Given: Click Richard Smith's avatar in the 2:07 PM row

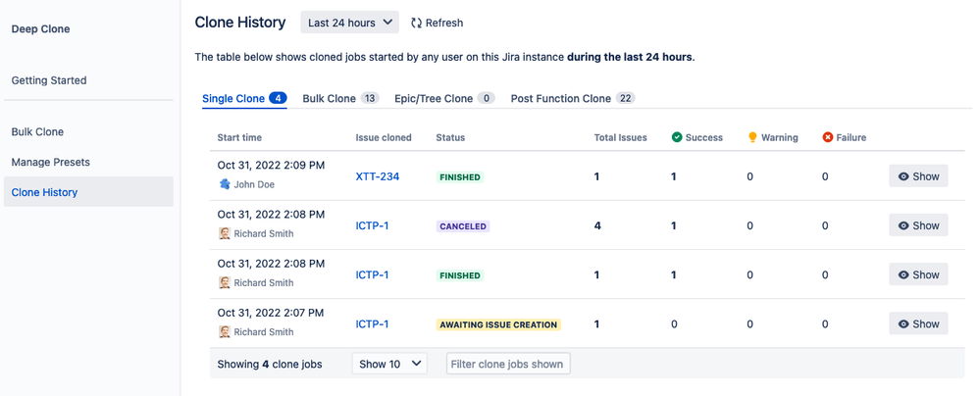Looking at the screenshot, I should coord(225,331).
